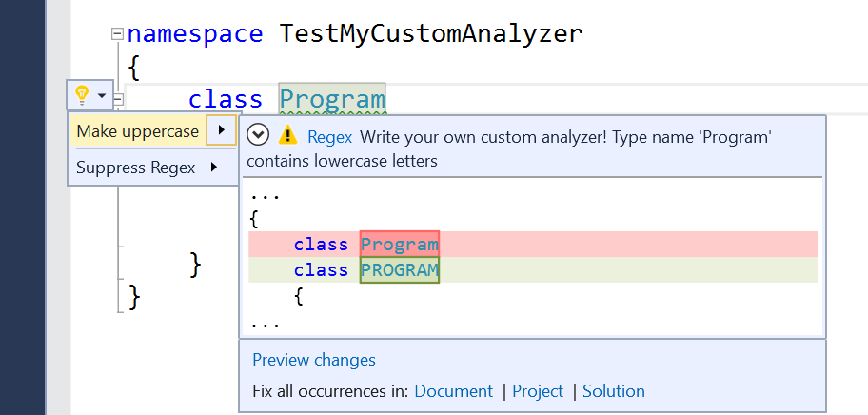Fix all occurrences in Project
Viewport: 868px width, 415px height.
tap(538, 391)
